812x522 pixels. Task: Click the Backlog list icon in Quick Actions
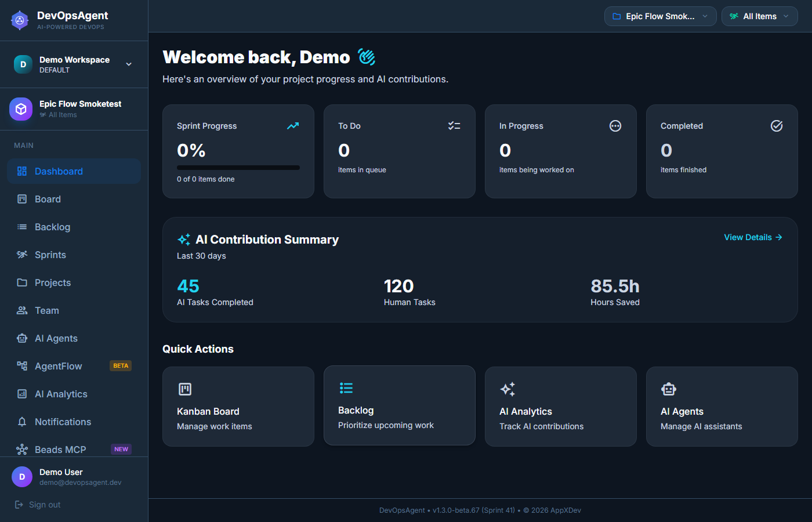click(x=346, y=388)
